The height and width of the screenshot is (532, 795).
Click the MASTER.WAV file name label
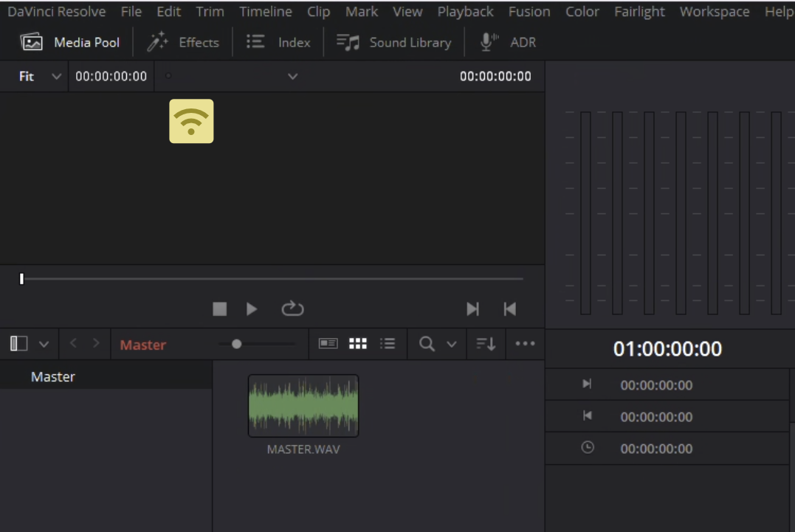click(303, 449)
